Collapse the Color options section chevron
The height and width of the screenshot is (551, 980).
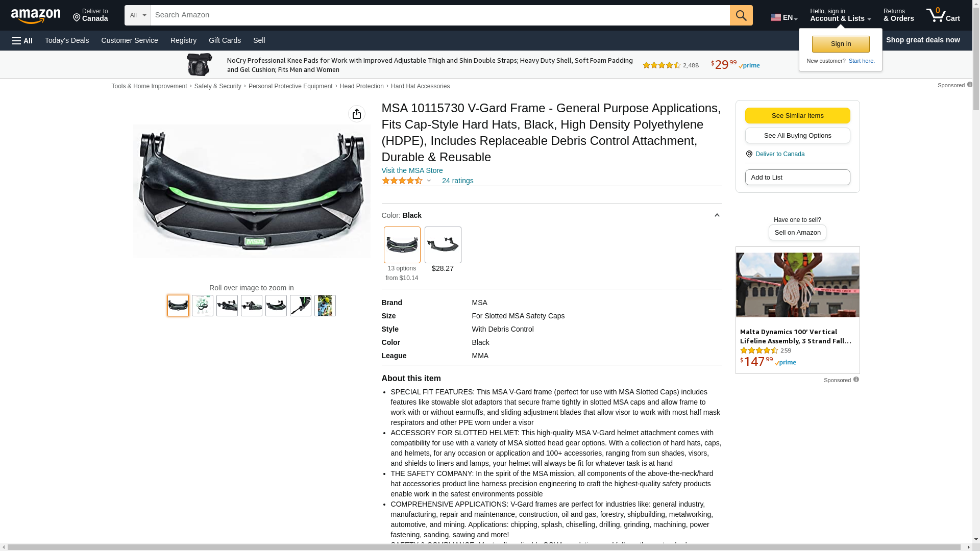coord(717,215)
